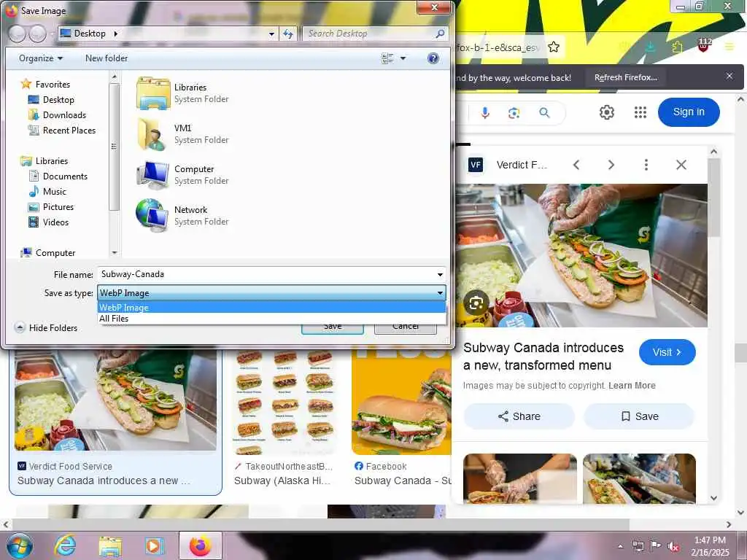Select Videos under Libraries

click(x=49, y=222)
